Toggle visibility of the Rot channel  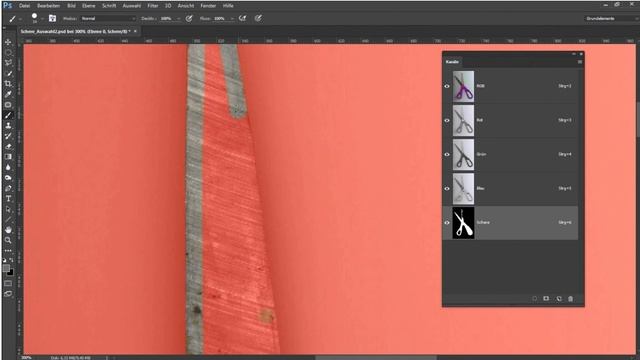click(x=447, y=120)
